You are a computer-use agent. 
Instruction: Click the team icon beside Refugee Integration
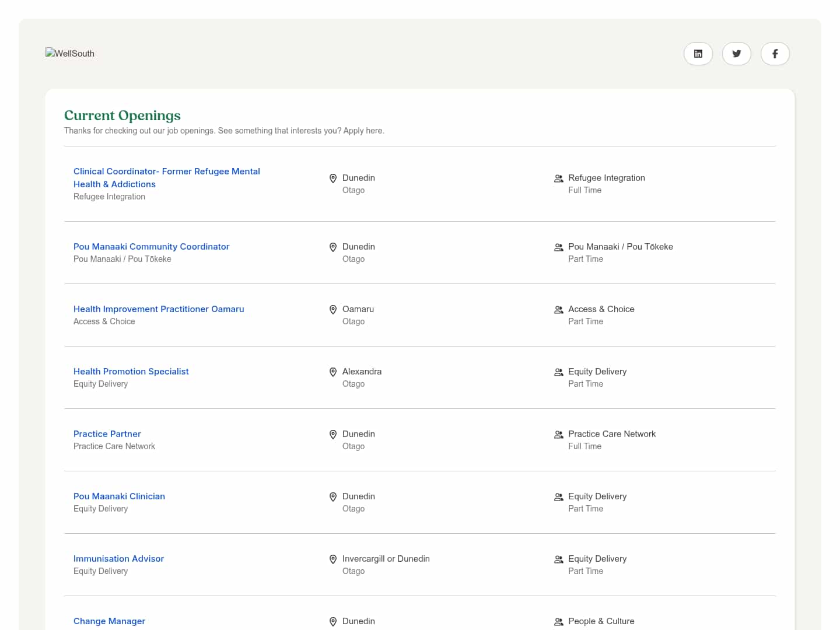(x=558, y=178)
